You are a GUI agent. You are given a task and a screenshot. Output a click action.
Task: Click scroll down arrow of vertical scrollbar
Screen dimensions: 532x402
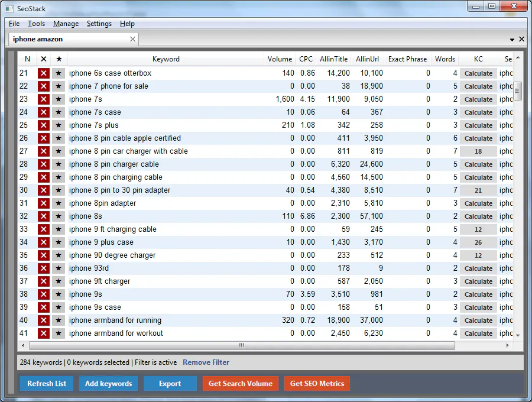coord(518,335)
